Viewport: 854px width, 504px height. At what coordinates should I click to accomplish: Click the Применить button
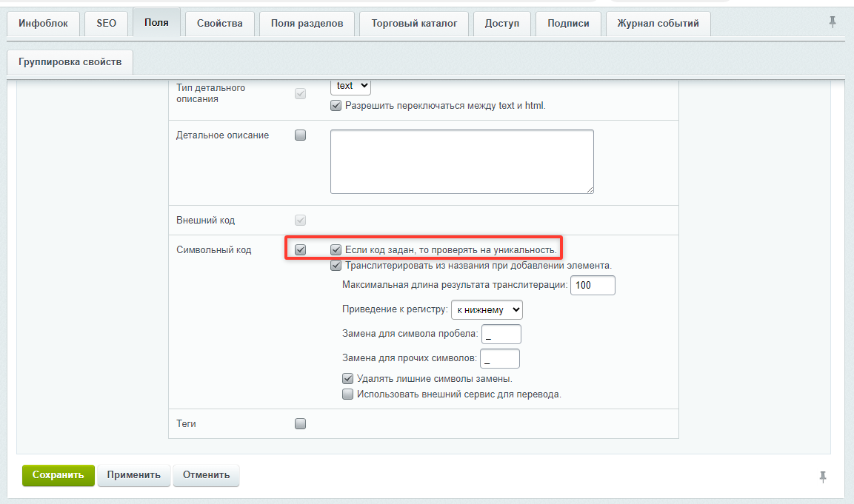click(x=134, y=475)
